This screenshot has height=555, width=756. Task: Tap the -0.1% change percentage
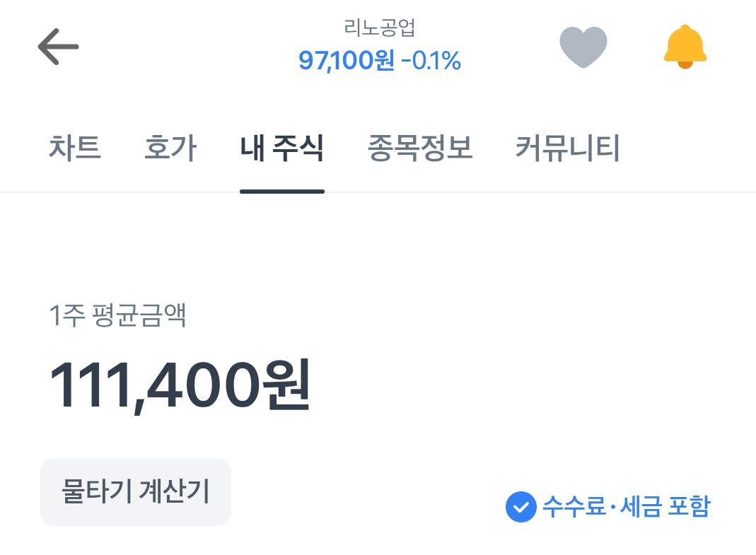click(x=431, y=61)
